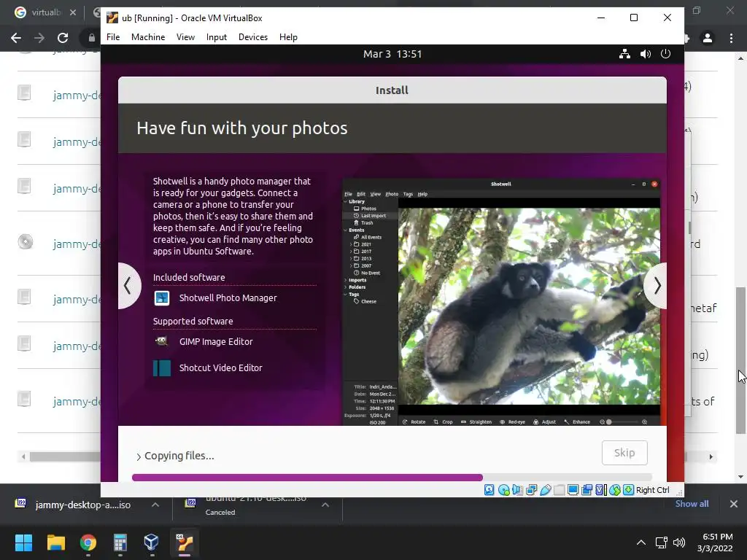Open the Input menu
747x560 pixels.
pyautogui.click(x=216, y=37)
